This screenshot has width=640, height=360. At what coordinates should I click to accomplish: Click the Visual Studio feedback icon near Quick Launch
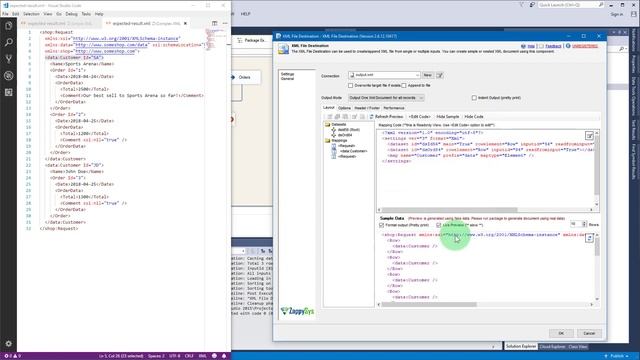[x=532, y=5]
